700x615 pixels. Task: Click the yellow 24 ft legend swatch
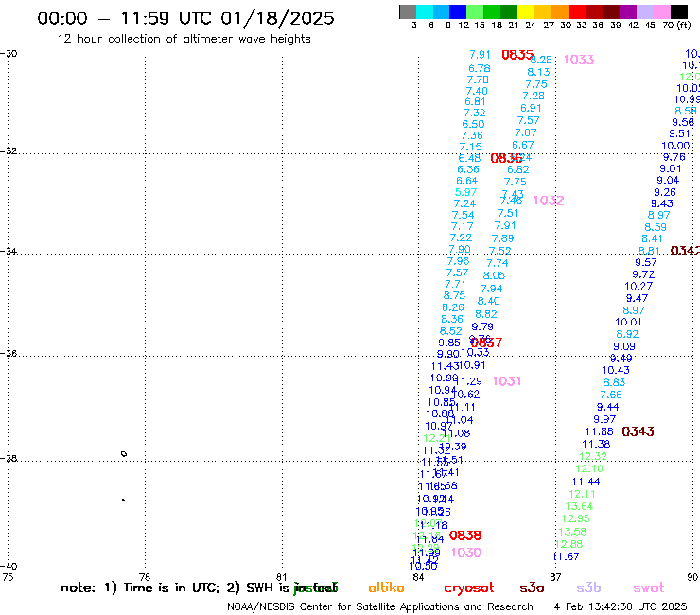click(526, 11)
